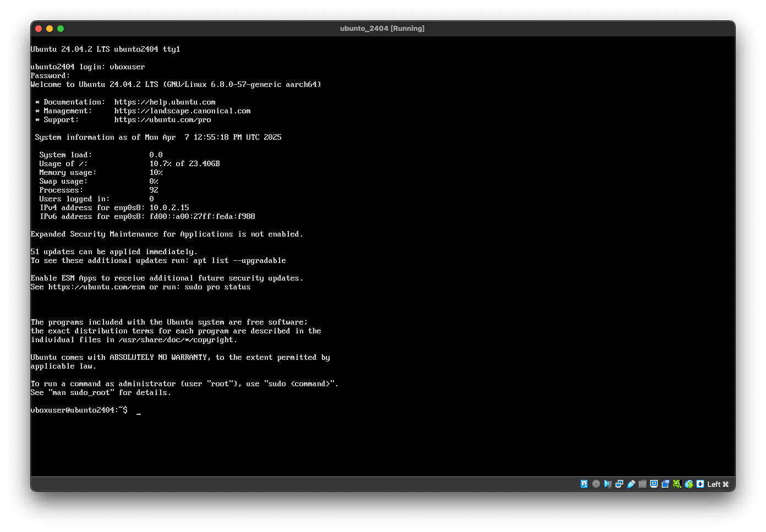
Task: Open the audio settings indicator
Action: click(608, 484)
